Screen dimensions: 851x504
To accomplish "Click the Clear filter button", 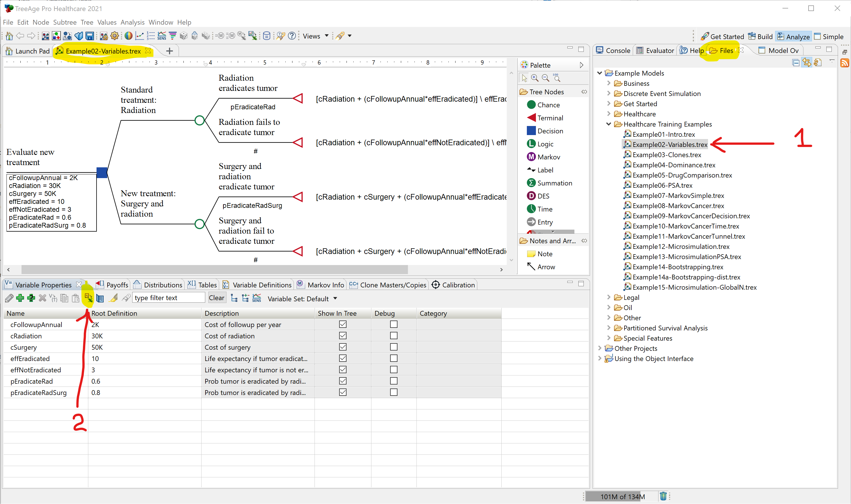I will (x=216, y=298).
